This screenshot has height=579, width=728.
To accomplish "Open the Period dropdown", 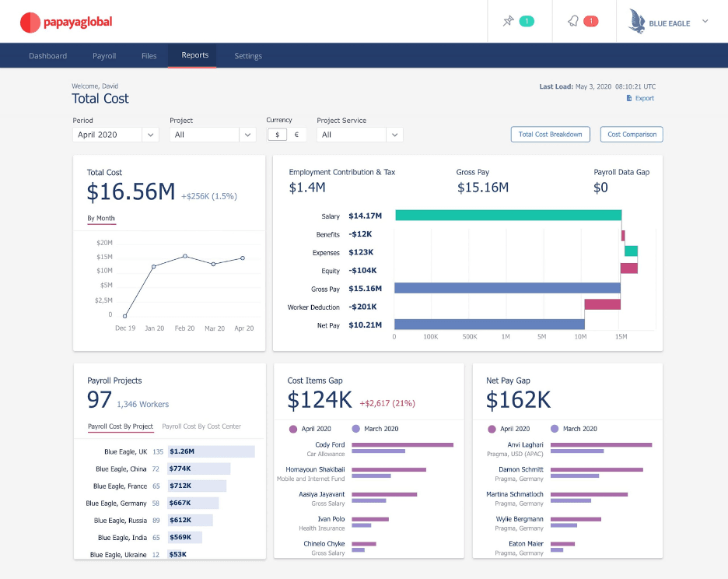I will [x=115, y=134].
